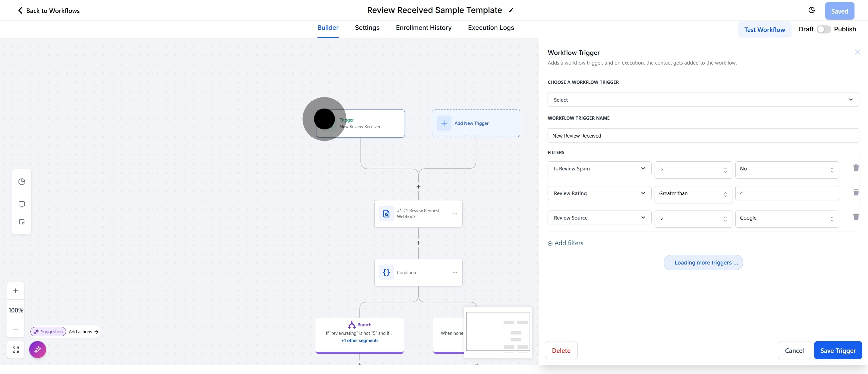
Task: Switch to the Enrollment History tab
Action: [x=423, y=28]
